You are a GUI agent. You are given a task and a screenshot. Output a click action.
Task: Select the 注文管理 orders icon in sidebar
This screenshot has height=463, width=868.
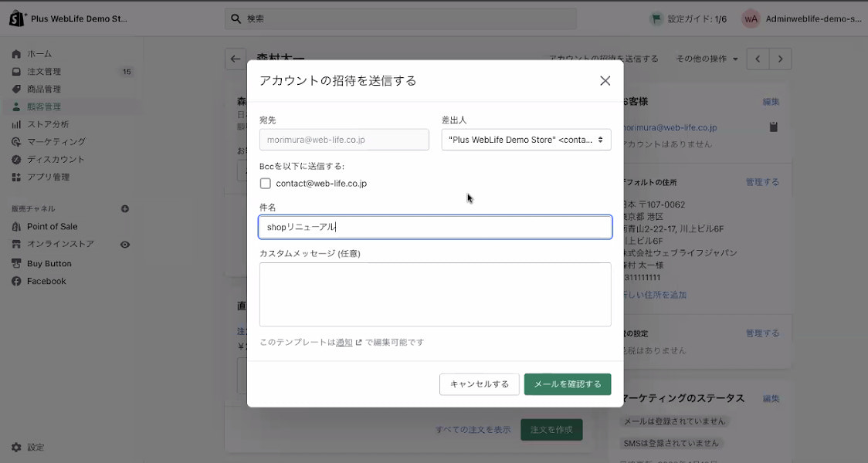pyautogui.click(x=17, y=71)
